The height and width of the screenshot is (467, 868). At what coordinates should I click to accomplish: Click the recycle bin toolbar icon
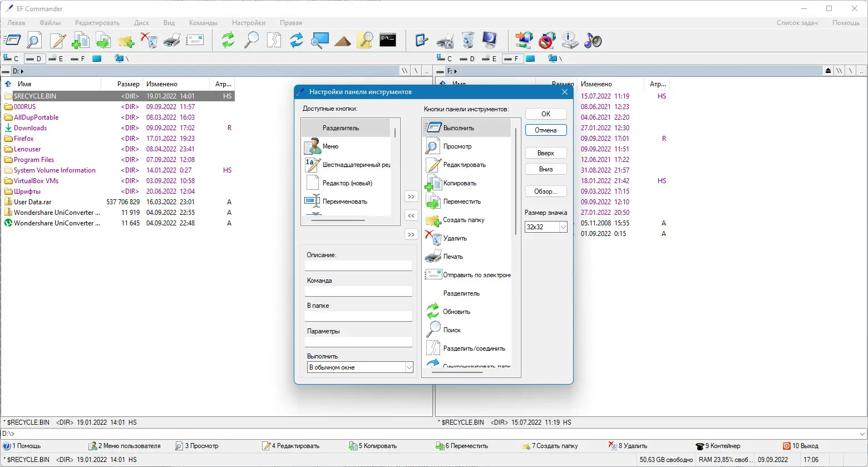pos(468,40)
